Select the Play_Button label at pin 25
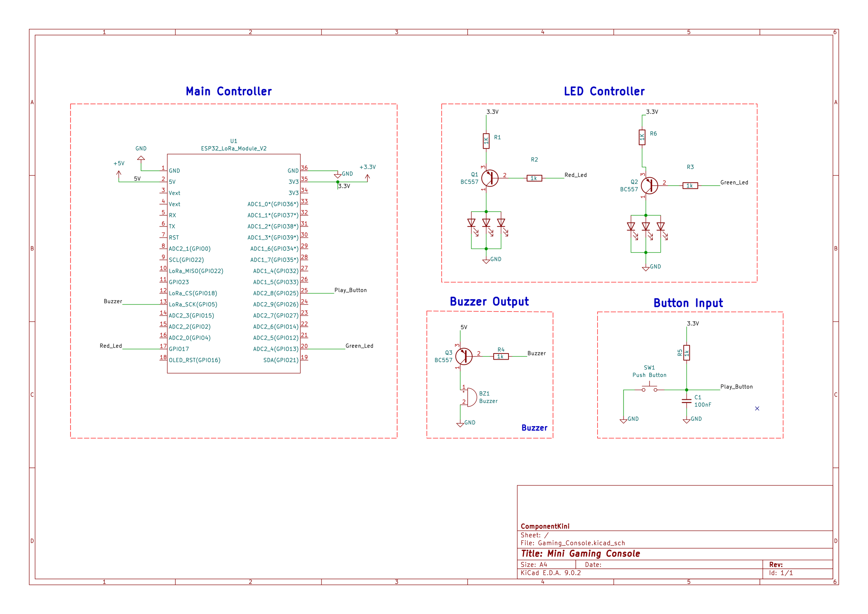This screenshot has width=868, height=614. click(350, 290)
